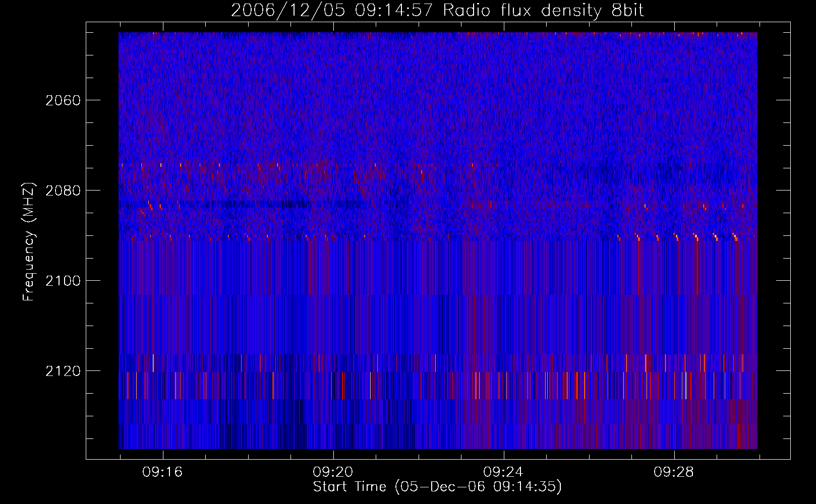Click the 09:28 time tick label
The height and width of the screenshot is (504, 816).
click(x=674, y=472)
